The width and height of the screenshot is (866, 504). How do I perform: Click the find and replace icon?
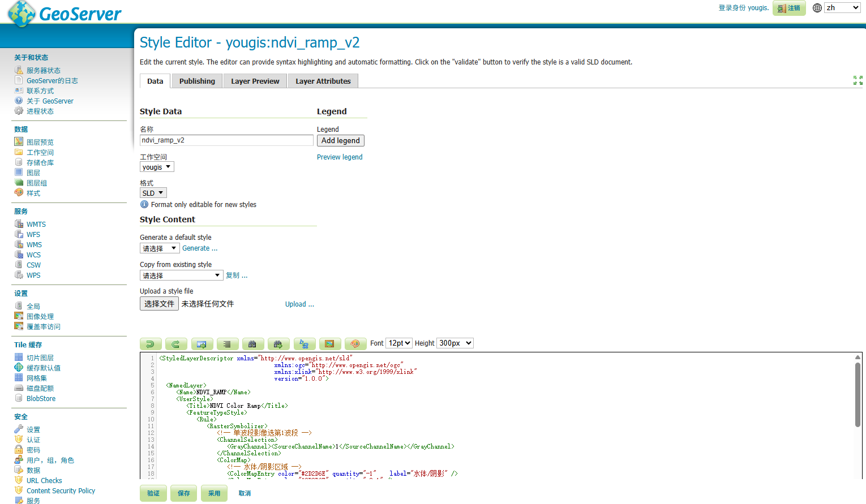click(304, 344)
